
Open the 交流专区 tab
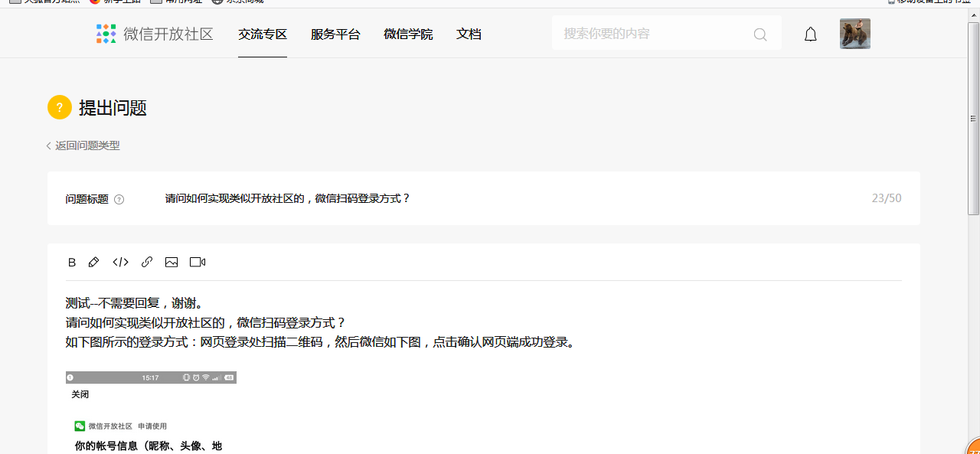pyautogui.click(x=263, y=34)
